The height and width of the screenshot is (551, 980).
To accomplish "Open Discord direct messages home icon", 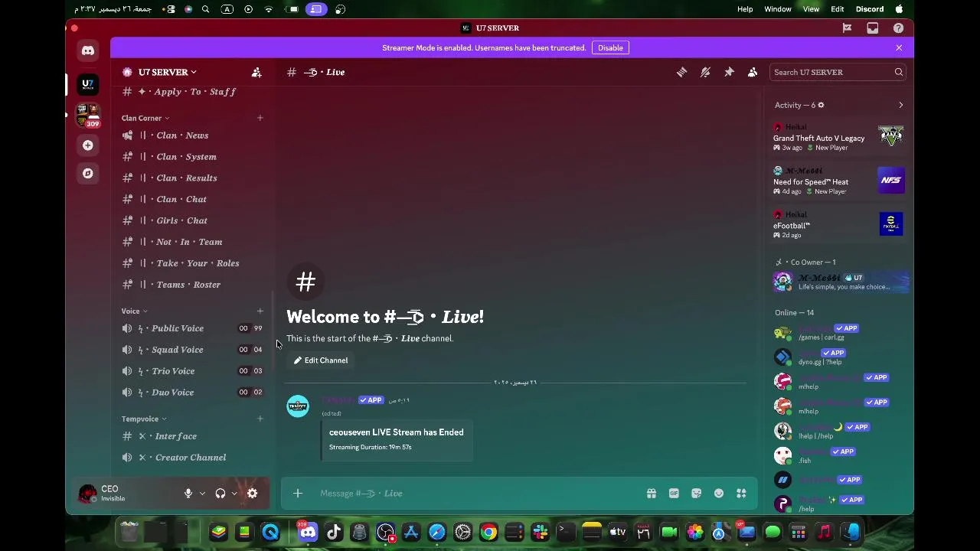I will (88, 51).
